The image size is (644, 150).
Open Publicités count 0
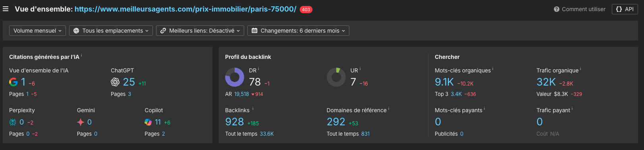pyautogui.click(x=462, y=134)
